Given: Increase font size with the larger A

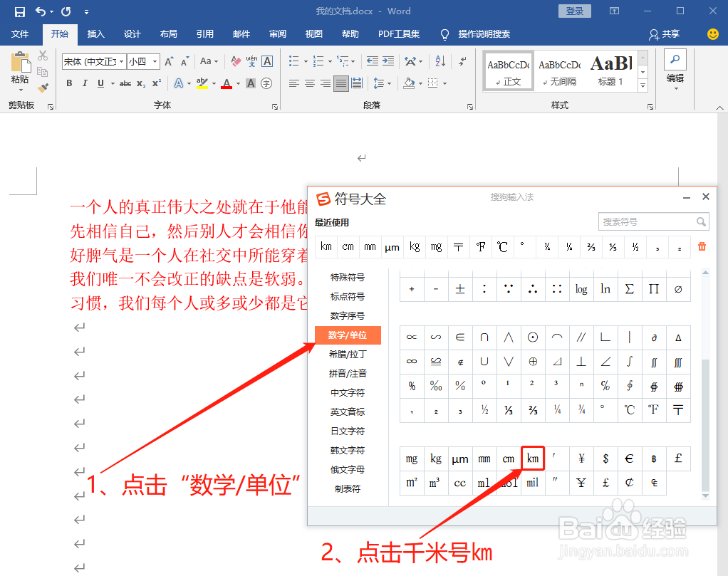Looking at the screenshot, I should (169, 61).
